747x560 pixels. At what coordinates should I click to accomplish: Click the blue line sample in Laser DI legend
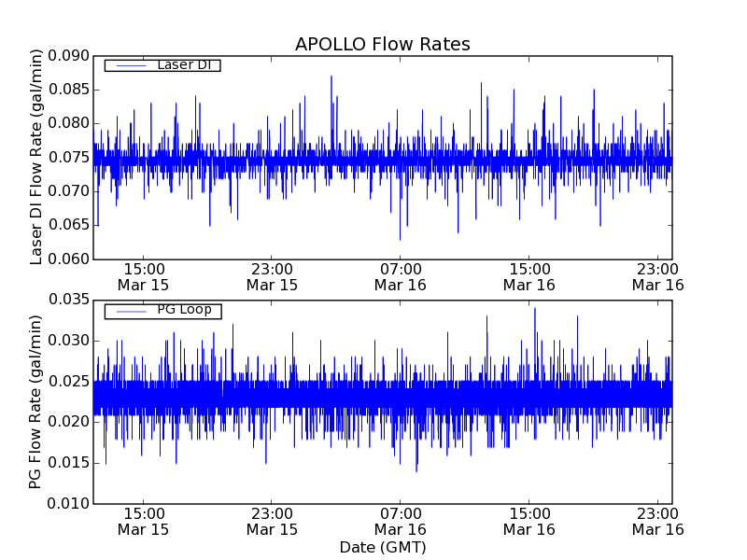tap(129, 65)
